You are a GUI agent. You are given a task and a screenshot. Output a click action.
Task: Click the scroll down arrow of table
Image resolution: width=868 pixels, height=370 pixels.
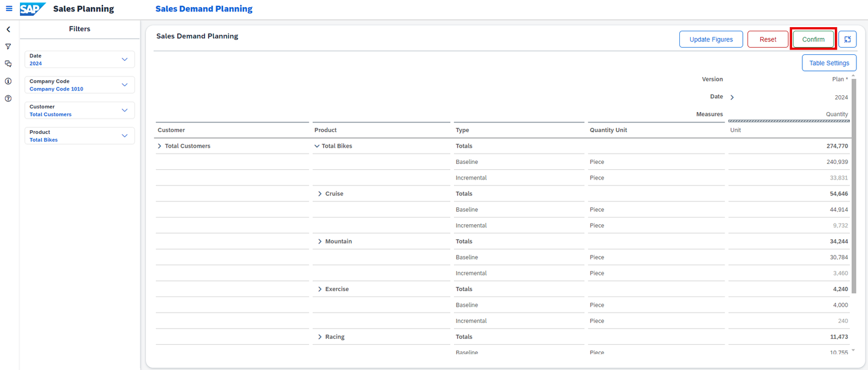(x=854, y=350)
